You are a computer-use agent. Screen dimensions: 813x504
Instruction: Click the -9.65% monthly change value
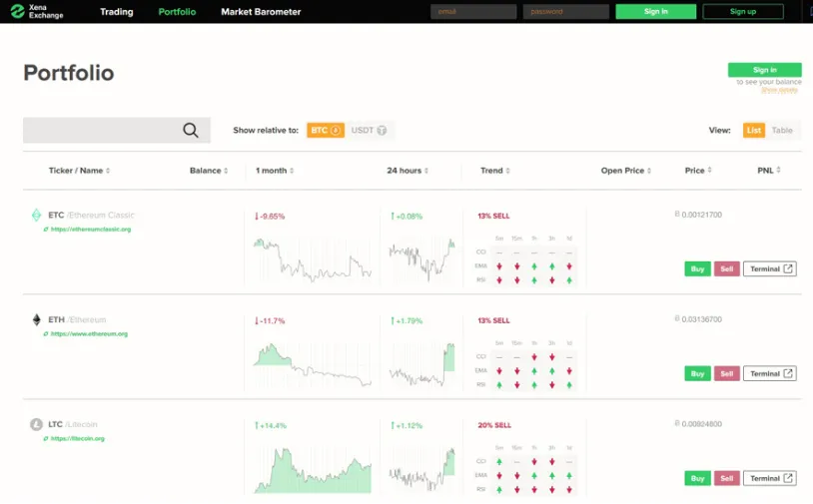270,216
